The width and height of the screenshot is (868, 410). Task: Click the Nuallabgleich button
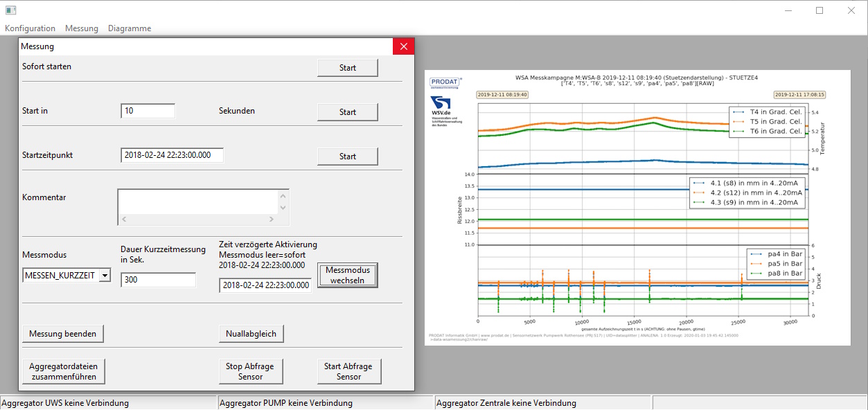tap(251, 334)
